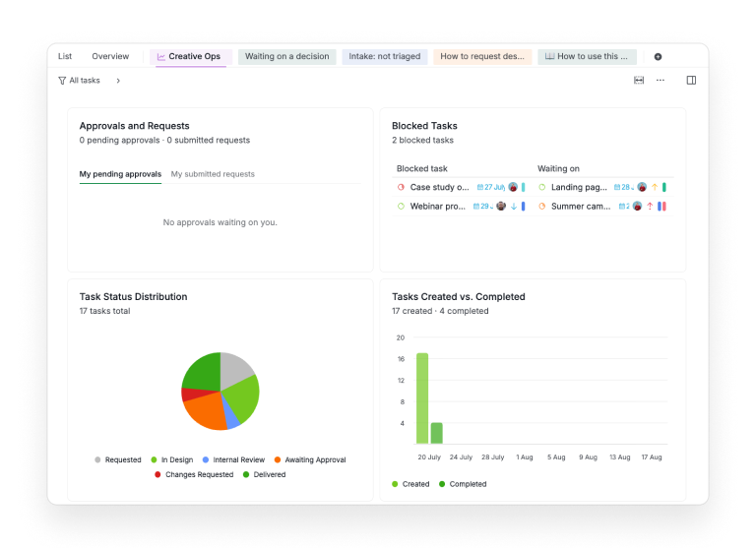Click the Summer campaign red priority arrow

650,207
